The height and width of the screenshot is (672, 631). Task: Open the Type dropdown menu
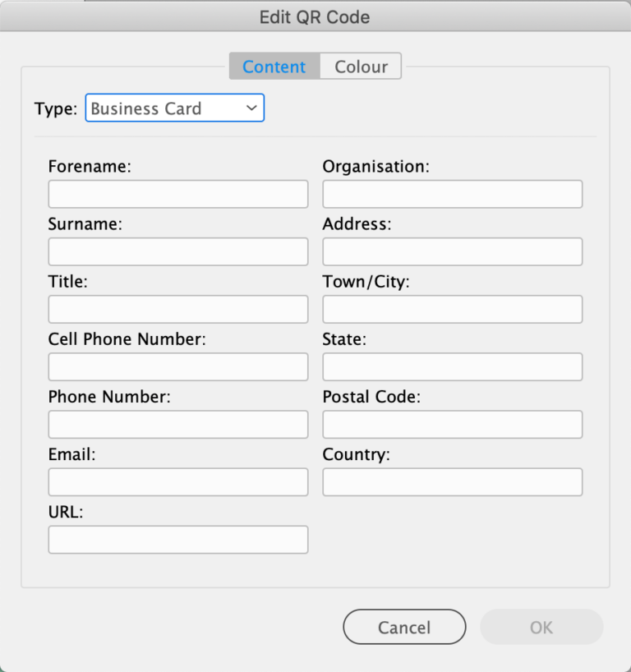pyautogui.click(x=174, y=108)
